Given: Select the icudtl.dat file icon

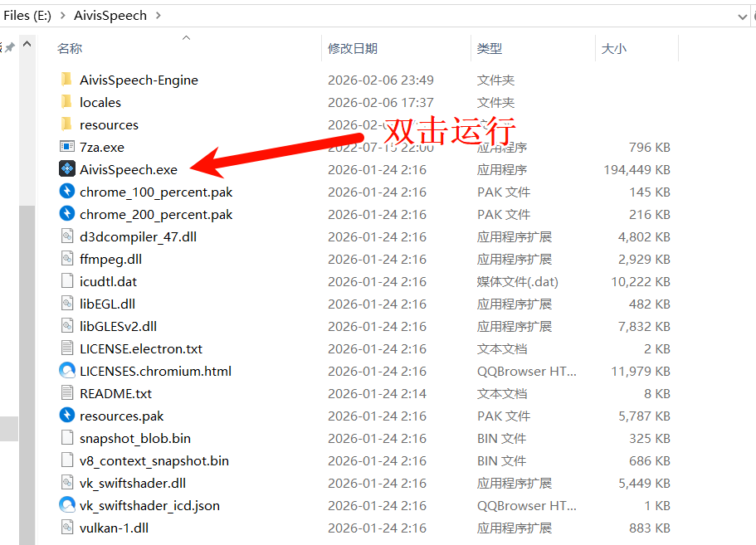Looking at the screenshot, I should tap(67, 281).
